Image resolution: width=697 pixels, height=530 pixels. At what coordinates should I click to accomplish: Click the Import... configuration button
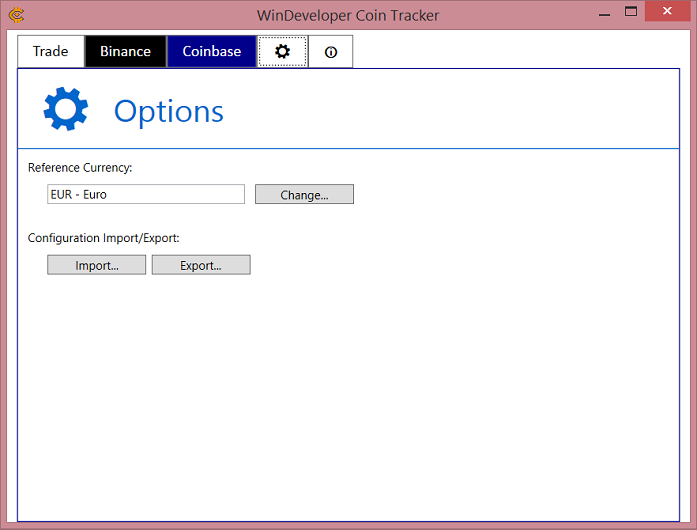pyautogui.click(x=96, y=265)
